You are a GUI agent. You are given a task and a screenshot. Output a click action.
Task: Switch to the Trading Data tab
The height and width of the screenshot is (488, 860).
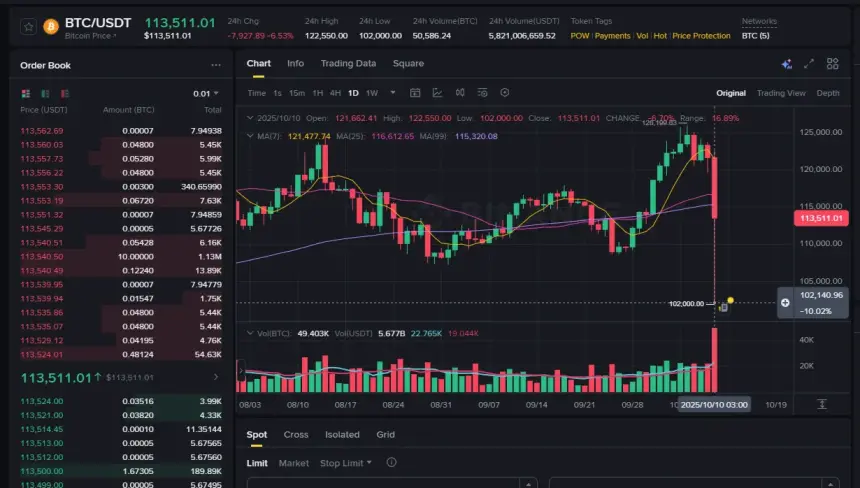coord(348,63)
